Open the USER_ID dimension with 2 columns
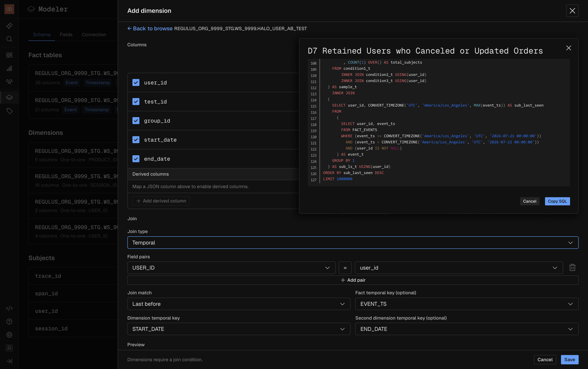 click(73, 206)
